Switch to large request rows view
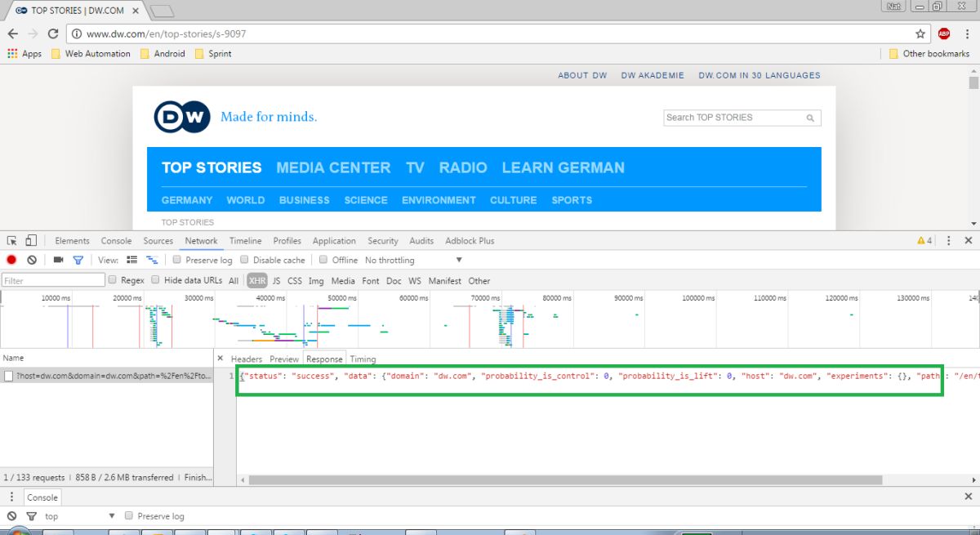The image size is (980, 535). tap(132, 260)
